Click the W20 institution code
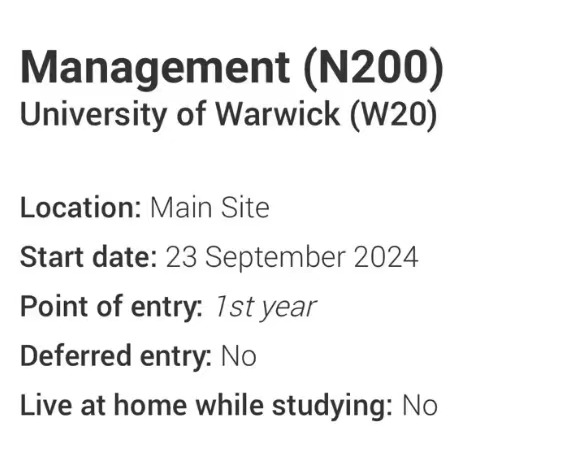The height and width of the screenshot is (462, 577). pos(393,114)
